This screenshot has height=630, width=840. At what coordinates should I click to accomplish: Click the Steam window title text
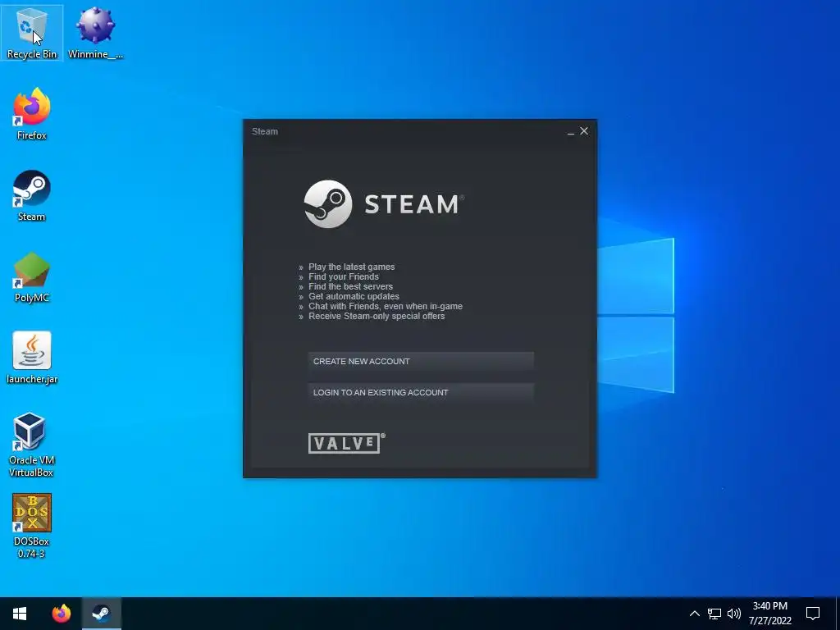pyautogui.click(x=265, y=131)
